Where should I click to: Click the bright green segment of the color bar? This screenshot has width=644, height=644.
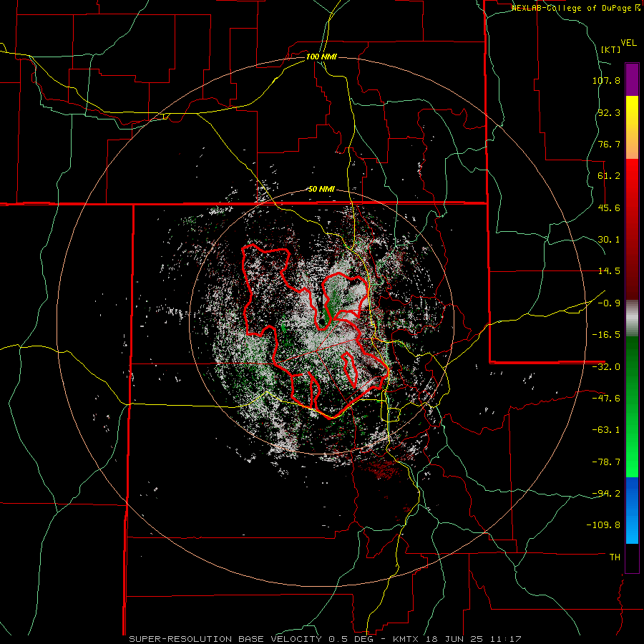pos(632,406)
